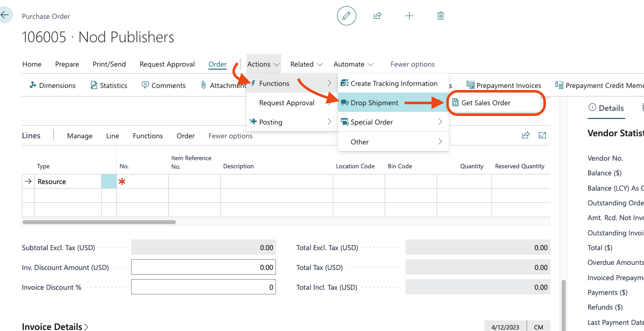
Task: Select the Home tab
Action: [x=32, y=64]
